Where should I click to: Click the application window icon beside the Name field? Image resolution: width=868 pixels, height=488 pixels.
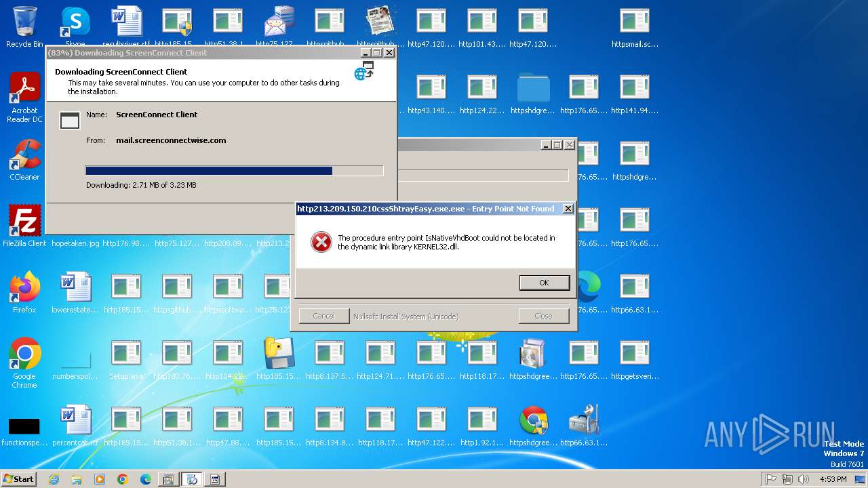(70, 121)
